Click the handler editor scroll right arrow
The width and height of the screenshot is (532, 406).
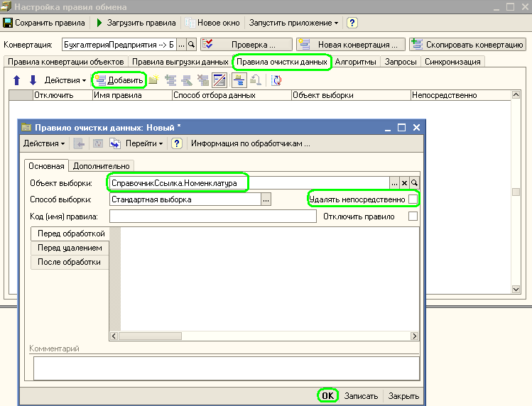[x=414, y=336]
